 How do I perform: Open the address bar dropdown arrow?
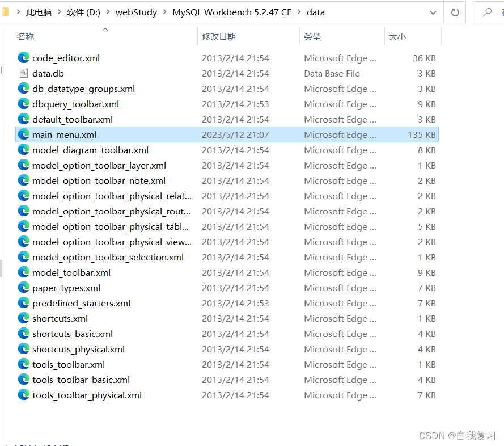tap(433, 12)
